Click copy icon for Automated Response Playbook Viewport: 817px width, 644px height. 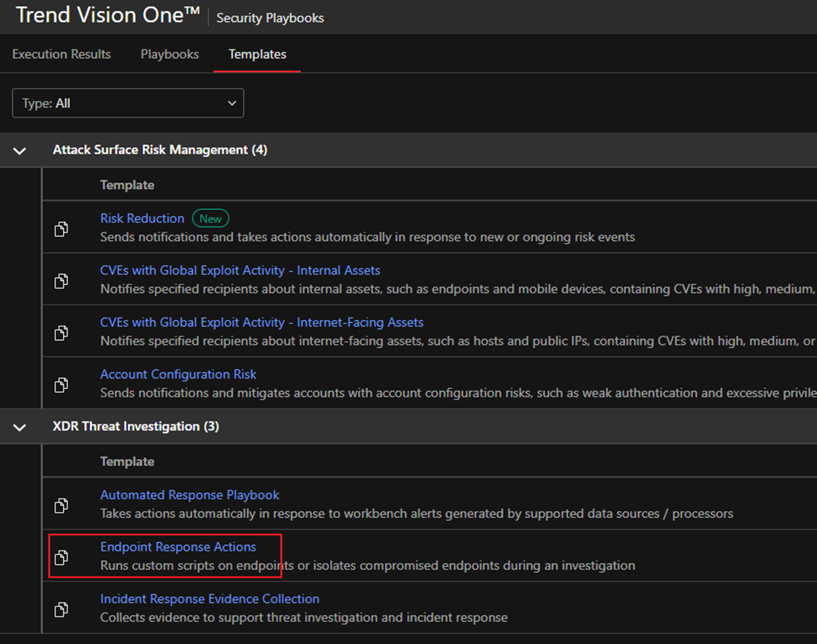[x=61, y=505]
